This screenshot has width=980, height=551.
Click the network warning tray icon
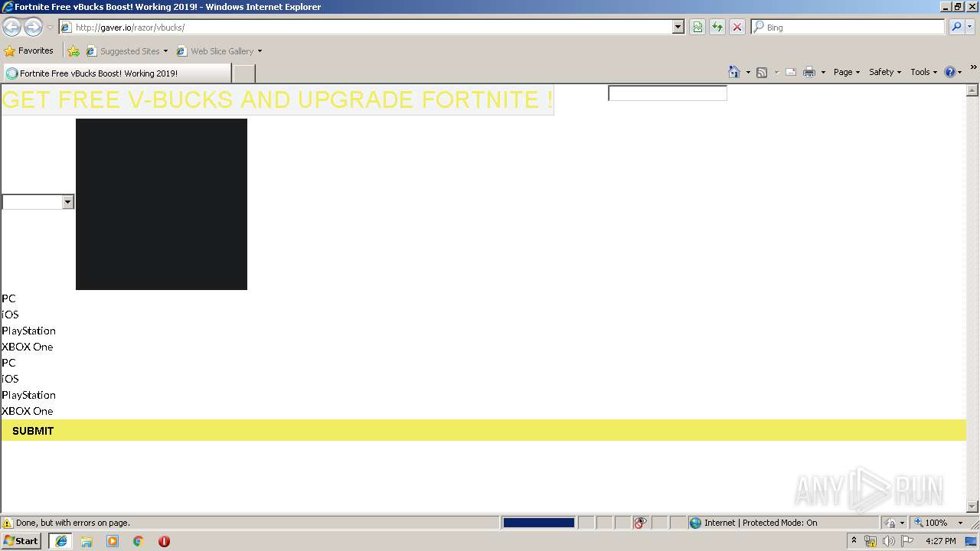click(871, 541)
